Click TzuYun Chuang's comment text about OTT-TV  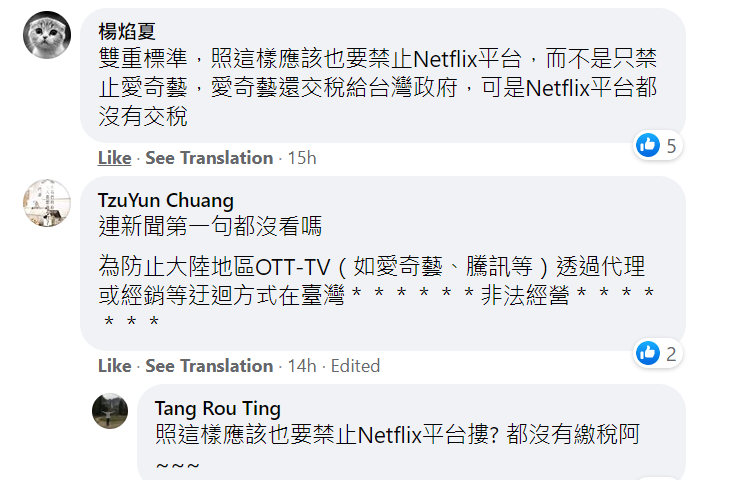click(378, 281)
